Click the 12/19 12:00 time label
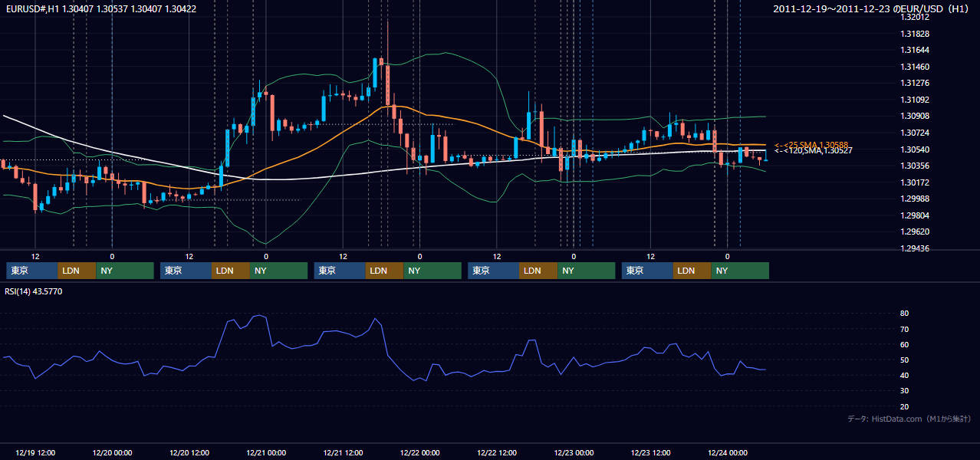This screenshot has height=460, width=980. [x=35, y=452]
